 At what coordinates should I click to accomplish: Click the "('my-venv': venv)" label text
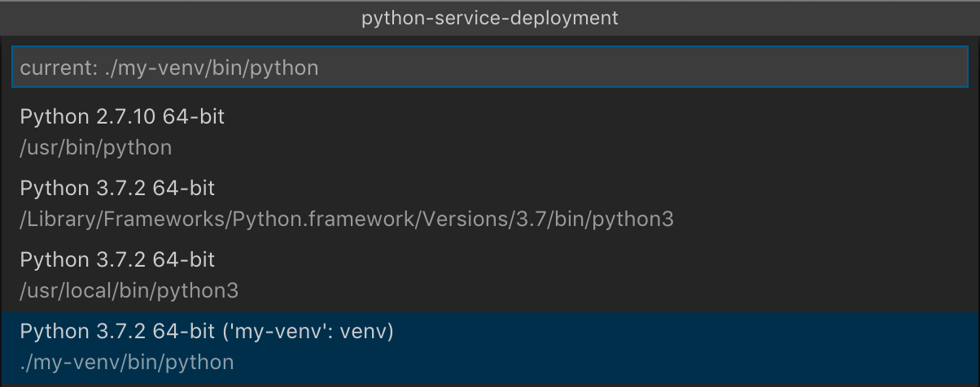[308, 332]
